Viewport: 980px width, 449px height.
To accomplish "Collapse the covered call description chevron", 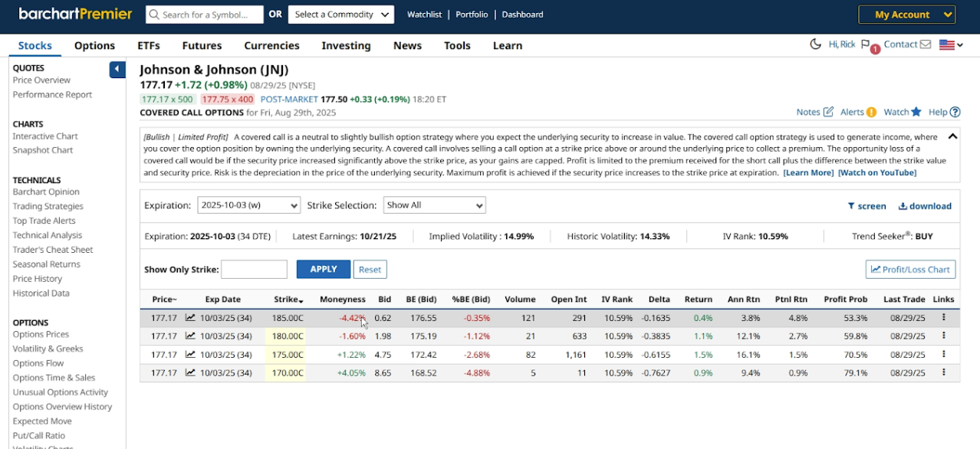I will [x=952, y=135].
